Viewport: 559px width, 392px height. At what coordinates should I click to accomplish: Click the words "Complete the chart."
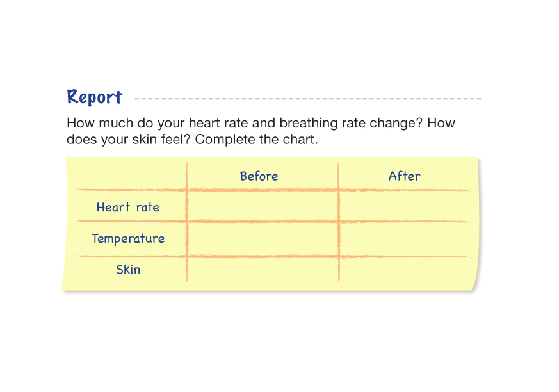coord(256,139)
